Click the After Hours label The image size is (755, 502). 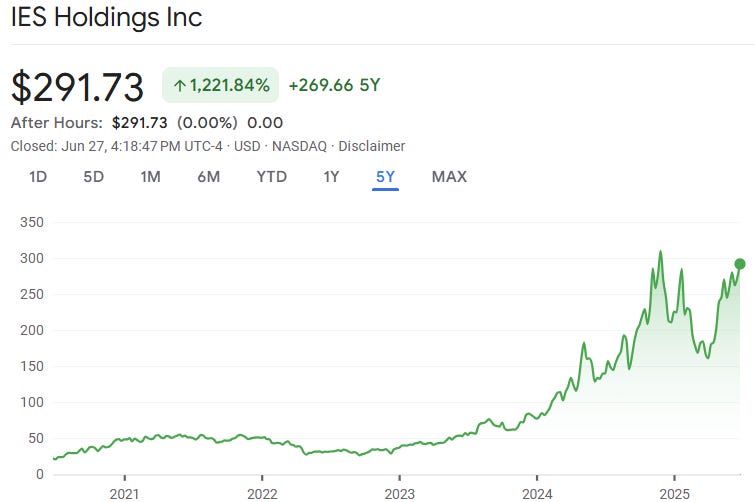pyautogui.click(x=57, y=123)
